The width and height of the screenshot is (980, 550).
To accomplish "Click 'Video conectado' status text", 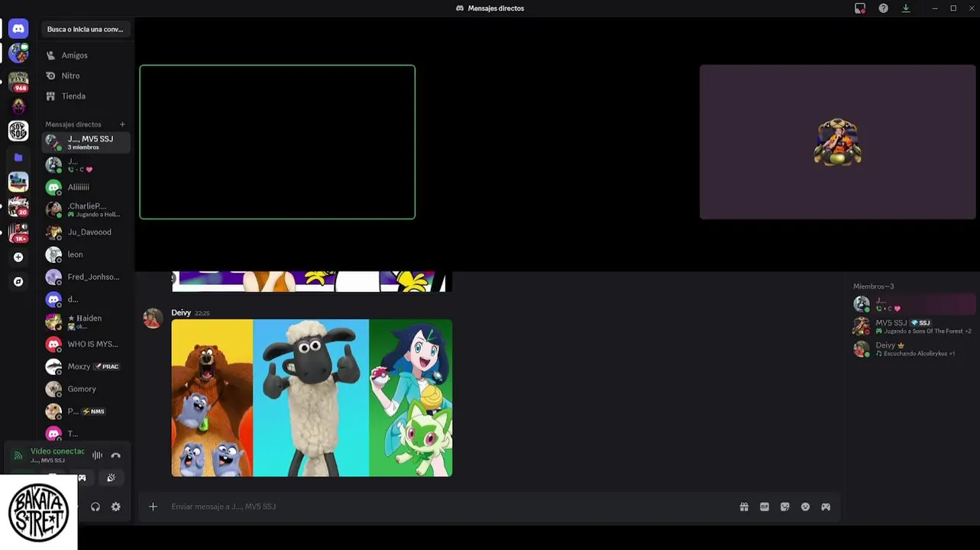I will pyautogui.click(x=57, y=451).
